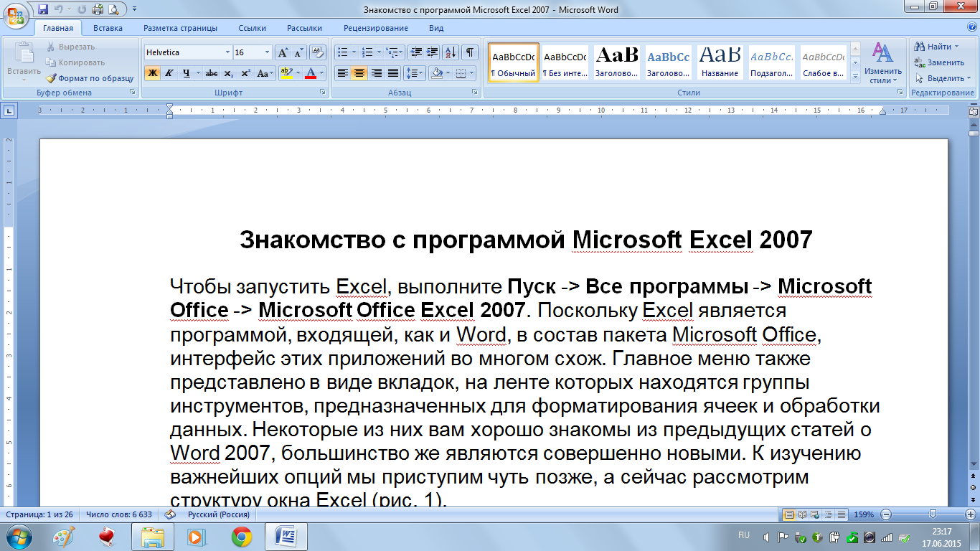The width and height of the screenshot is (980, 551).
Task: Switch to the Ссылки tab
Action: 252,28
